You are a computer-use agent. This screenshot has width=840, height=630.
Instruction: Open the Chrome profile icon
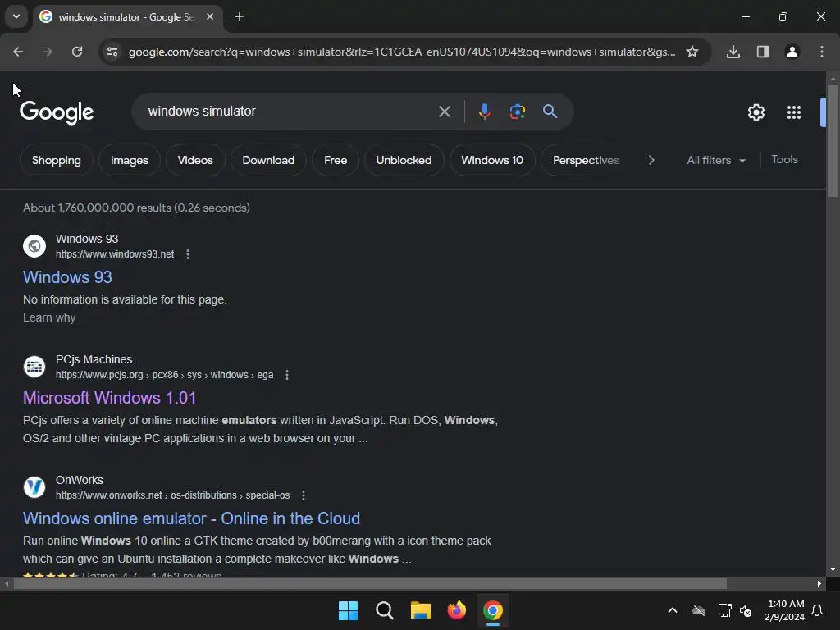click(792, 52)
